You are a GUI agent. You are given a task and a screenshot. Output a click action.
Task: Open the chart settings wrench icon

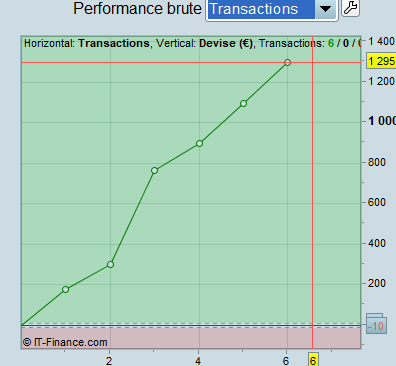click(x=350, y=8)
